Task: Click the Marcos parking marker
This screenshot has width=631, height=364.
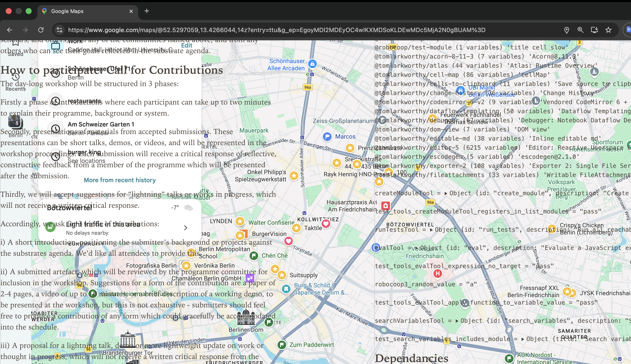Action: (327, 136)
